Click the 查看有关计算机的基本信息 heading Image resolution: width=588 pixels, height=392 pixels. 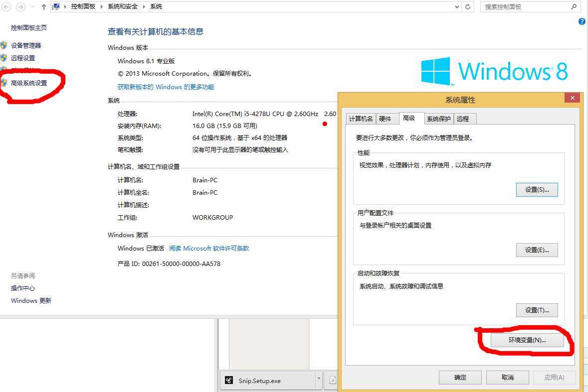tap(156, 32)
